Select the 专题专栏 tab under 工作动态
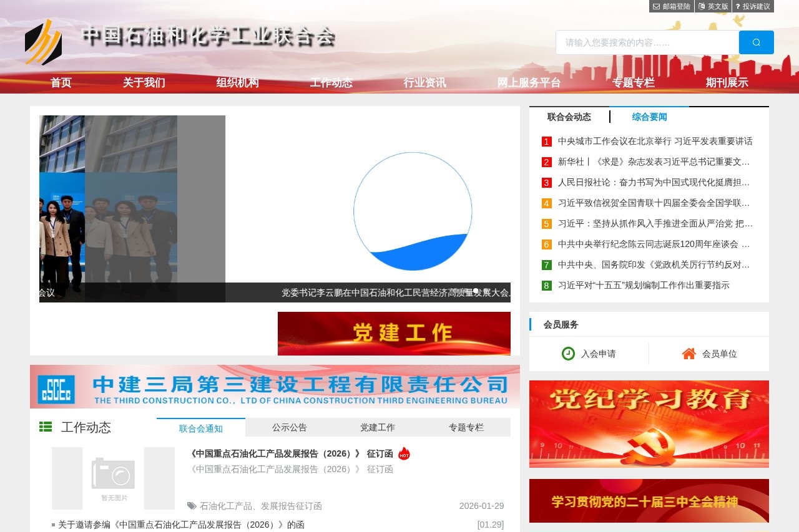799x532 pixels. (x=466, y=427)
